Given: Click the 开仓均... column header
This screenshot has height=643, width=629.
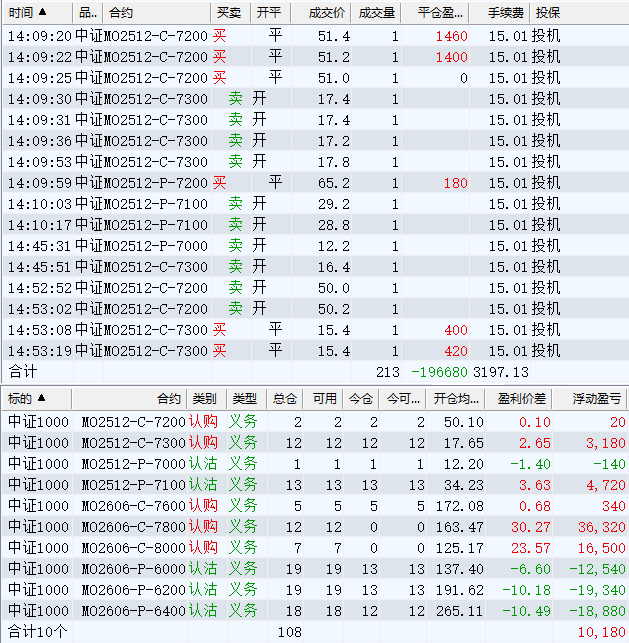Looking at the screenshot, I should pos(456,398).
